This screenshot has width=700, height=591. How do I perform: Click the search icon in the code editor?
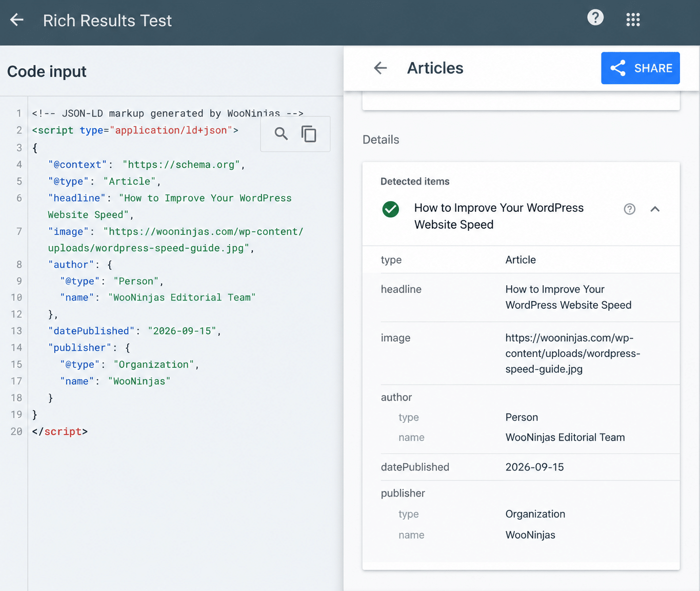pos(281,134)
